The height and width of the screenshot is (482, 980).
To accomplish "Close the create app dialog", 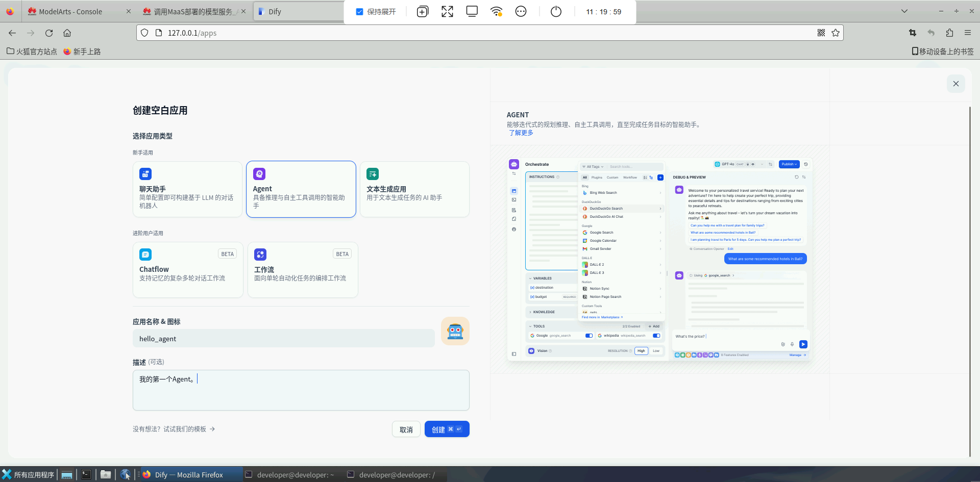I will tap(956, 84).
